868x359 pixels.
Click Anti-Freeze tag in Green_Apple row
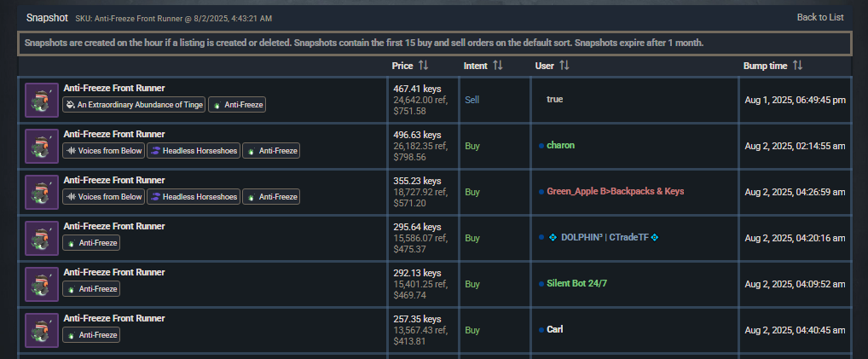coord(271,197)
